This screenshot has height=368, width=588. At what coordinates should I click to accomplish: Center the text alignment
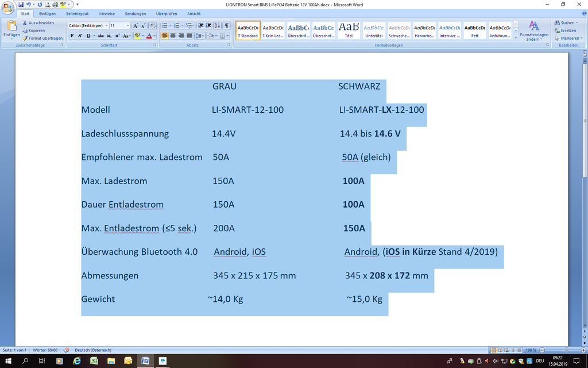173,36
